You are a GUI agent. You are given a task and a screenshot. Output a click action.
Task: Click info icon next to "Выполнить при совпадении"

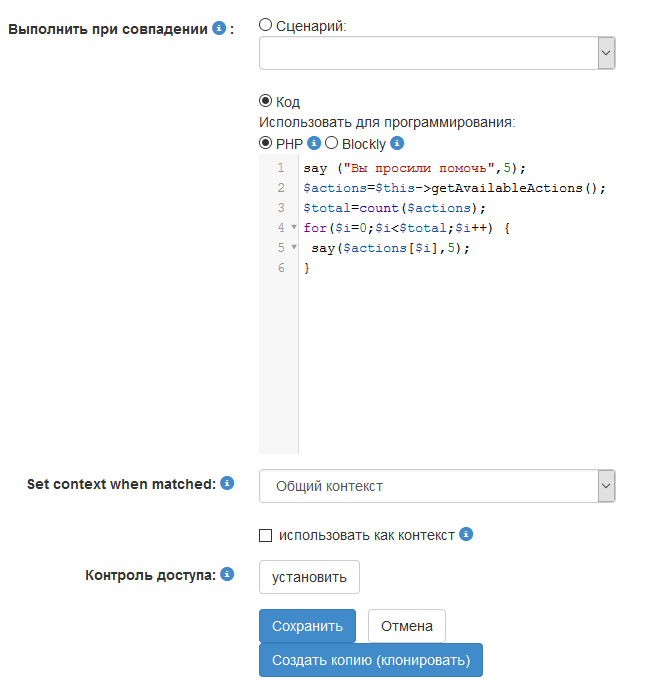point(219,29)
